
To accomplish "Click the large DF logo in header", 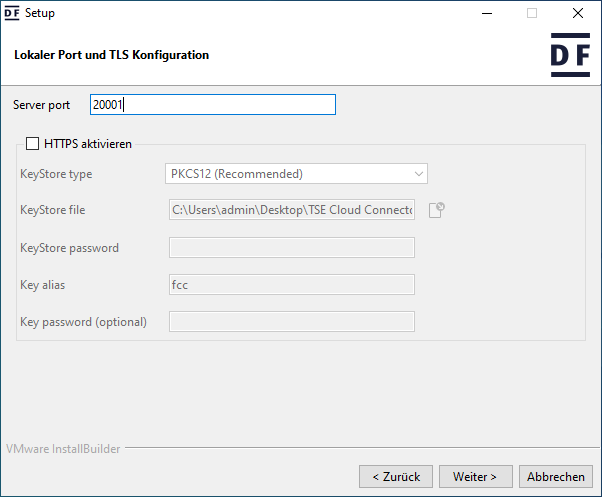I will [569, 55].
